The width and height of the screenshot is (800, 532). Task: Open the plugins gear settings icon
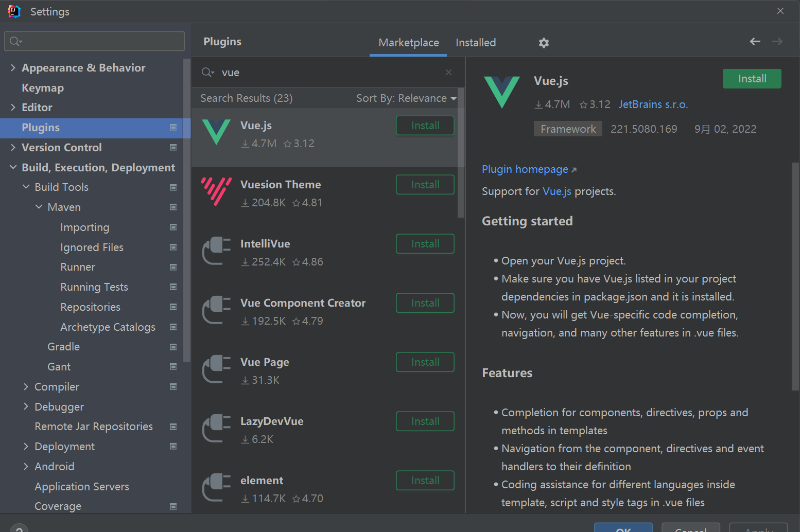(544, 43)
